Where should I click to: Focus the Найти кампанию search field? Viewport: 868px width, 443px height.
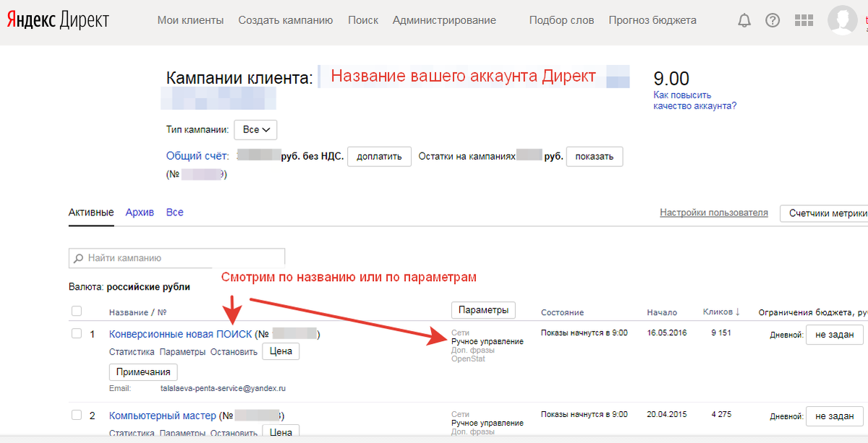click(x=176, y=258)
